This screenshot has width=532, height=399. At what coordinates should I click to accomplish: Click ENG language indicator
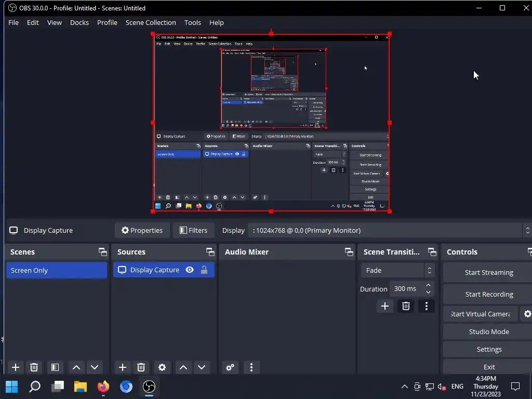click(457, 387)
